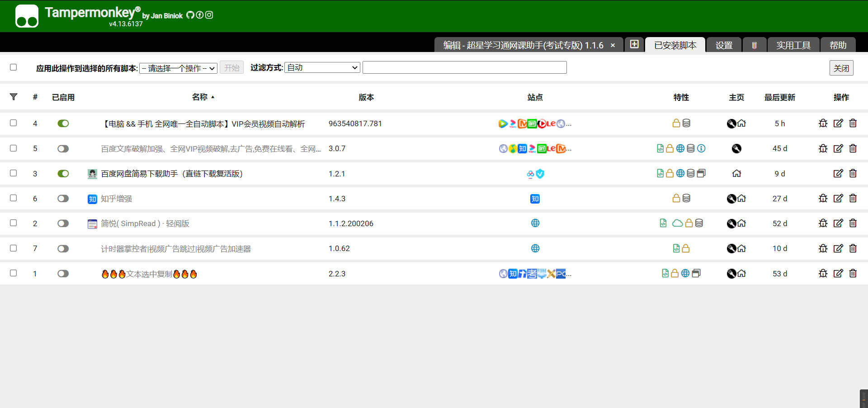Check the select-all checkbox above the list
Screen dimensions: 868x408
[13, 66]
